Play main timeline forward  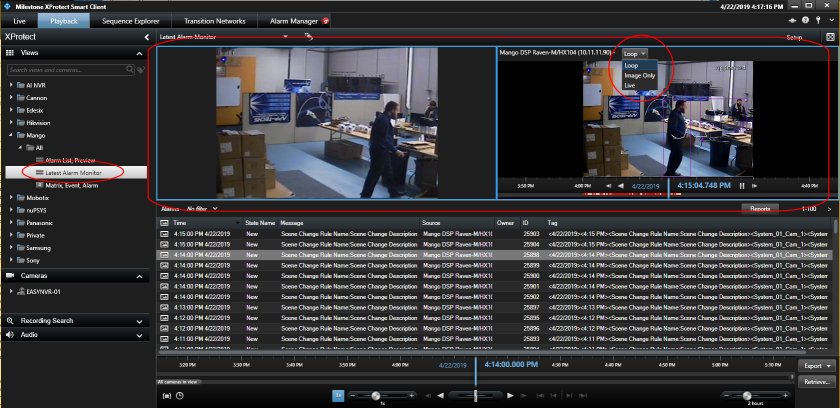coord(510,396)
